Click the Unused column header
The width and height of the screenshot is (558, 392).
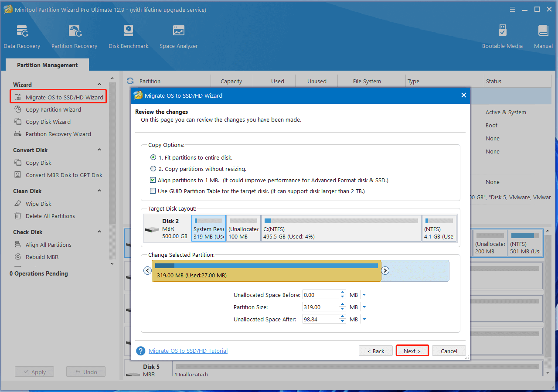[316, 81]
